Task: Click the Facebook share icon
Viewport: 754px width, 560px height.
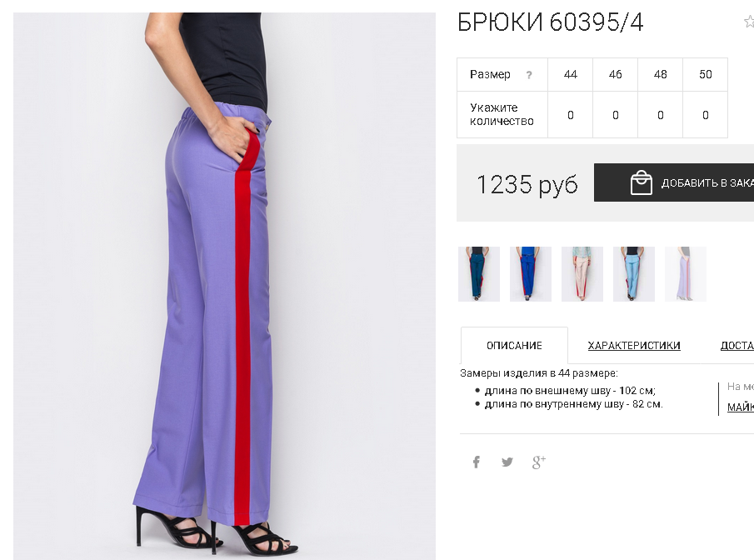Action: coord(476,462)
